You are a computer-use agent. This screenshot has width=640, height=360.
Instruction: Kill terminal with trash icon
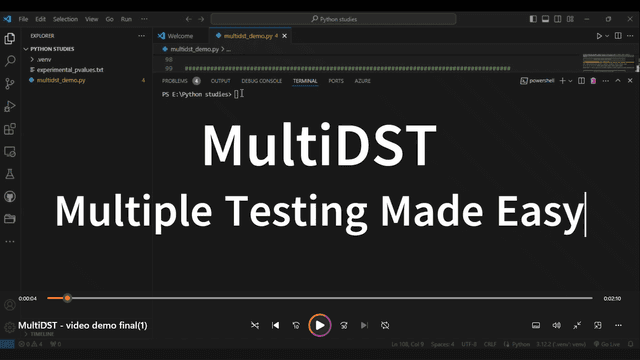[593, 81]
